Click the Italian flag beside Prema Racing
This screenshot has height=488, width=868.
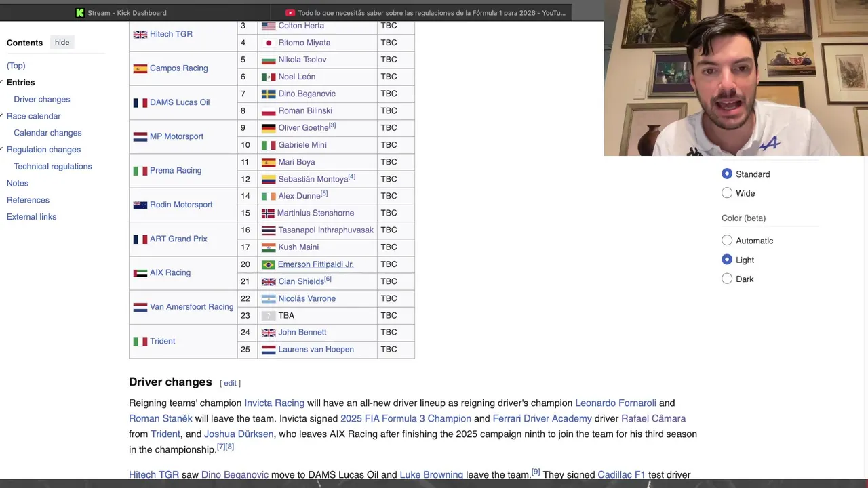point(140,171)
